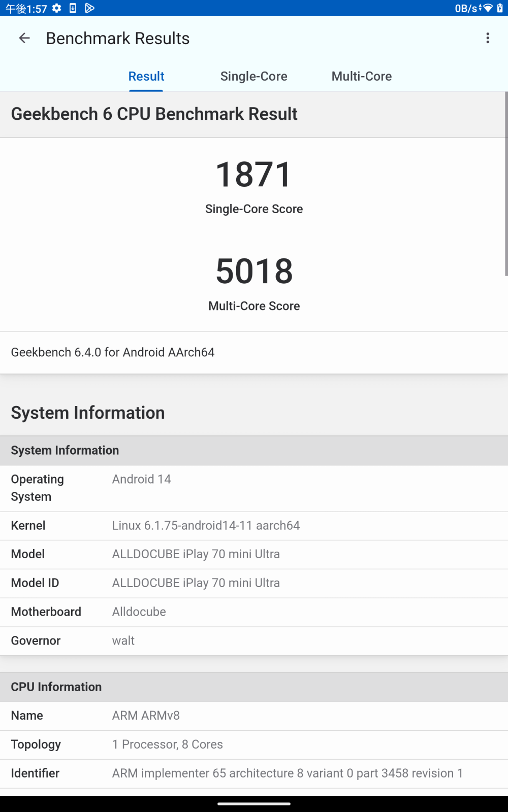Tap the Model ID row value
This screenshot has width=508, height=812.
click(196, 583)
